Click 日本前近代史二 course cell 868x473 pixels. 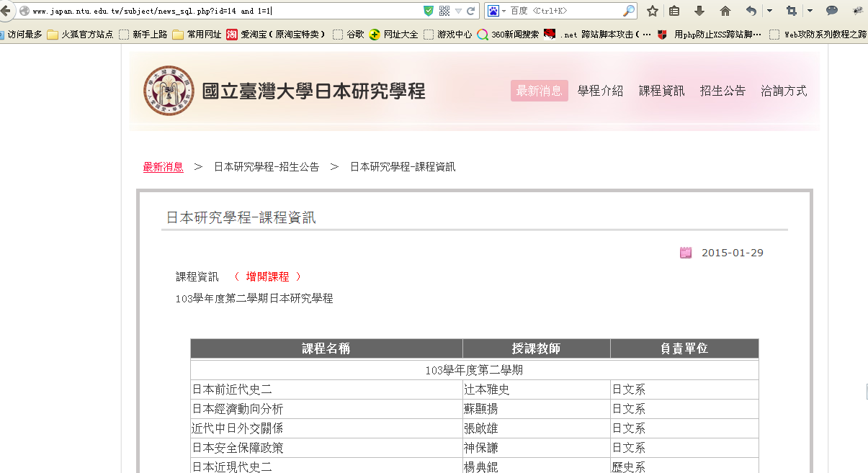pyautogui.click(x=326, y=389)
